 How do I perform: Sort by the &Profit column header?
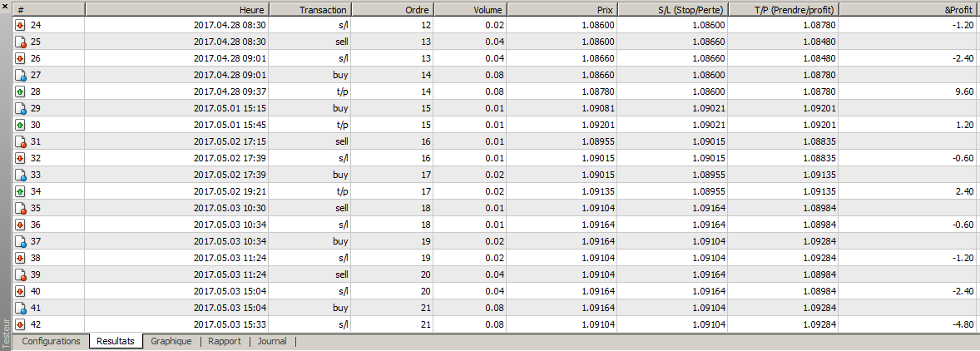[x=908, y=10]
